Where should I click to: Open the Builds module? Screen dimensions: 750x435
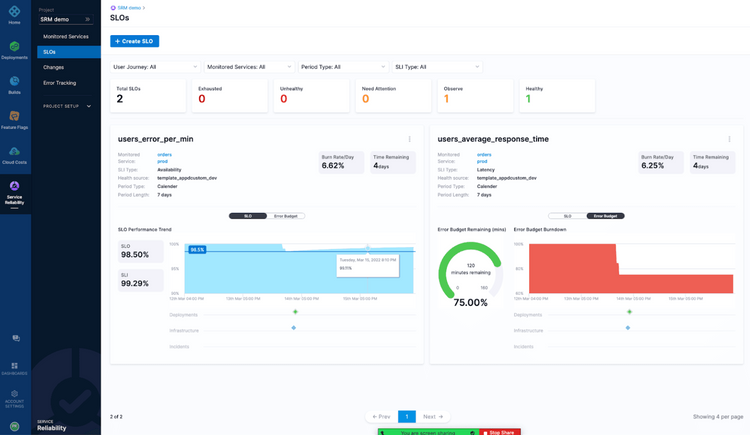[x=14, y=85]
